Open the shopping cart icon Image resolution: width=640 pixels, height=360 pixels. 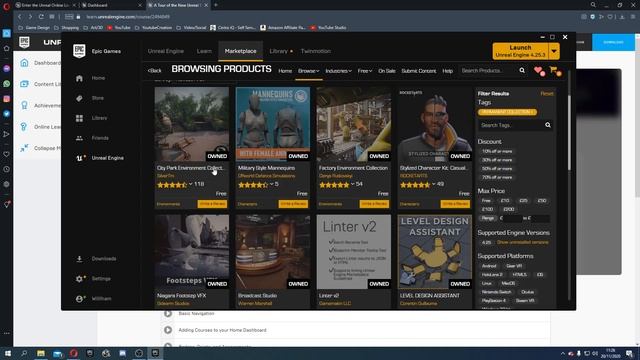(554, 71)
